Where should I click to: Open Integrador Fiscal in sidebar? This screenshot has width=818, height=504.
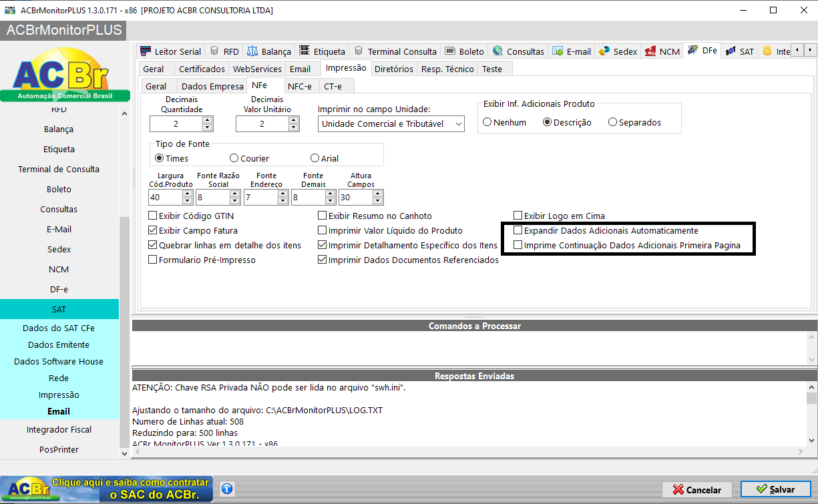(59, 429)
